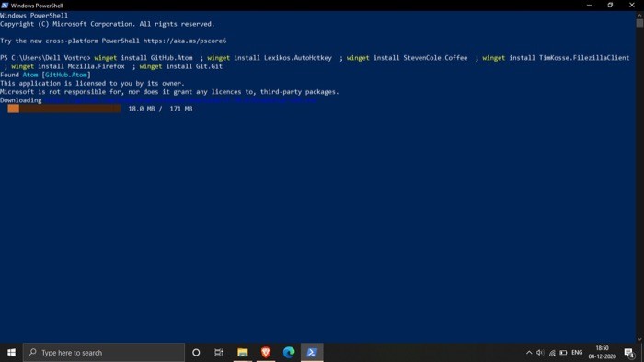Click 'winget install Git.Git' command text
644x362 pixels.
180,66
